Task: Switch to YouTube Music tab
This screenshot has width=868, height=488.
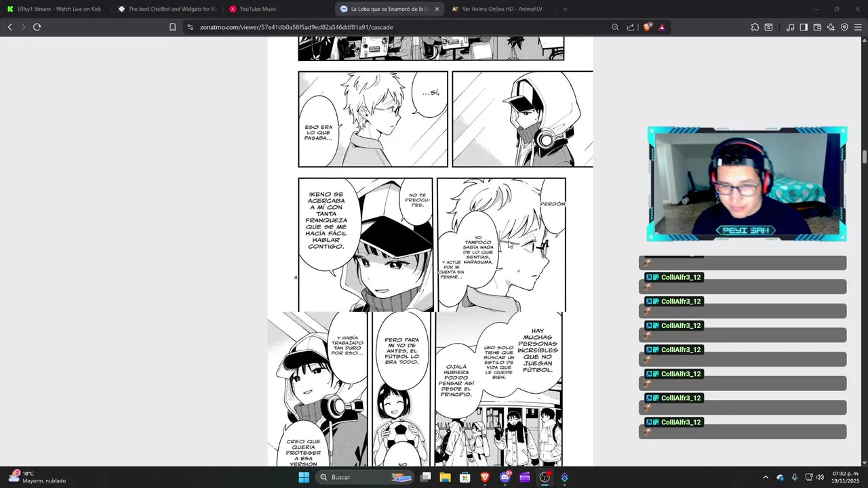Action: [x=277, y=9]
